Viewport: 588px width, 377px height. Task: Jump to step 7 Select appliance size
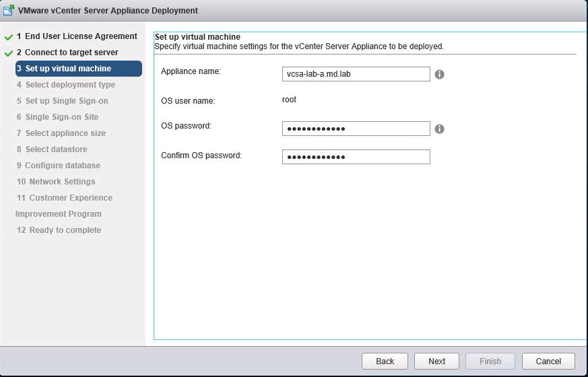pyautogui.click(x=65, y=133)
